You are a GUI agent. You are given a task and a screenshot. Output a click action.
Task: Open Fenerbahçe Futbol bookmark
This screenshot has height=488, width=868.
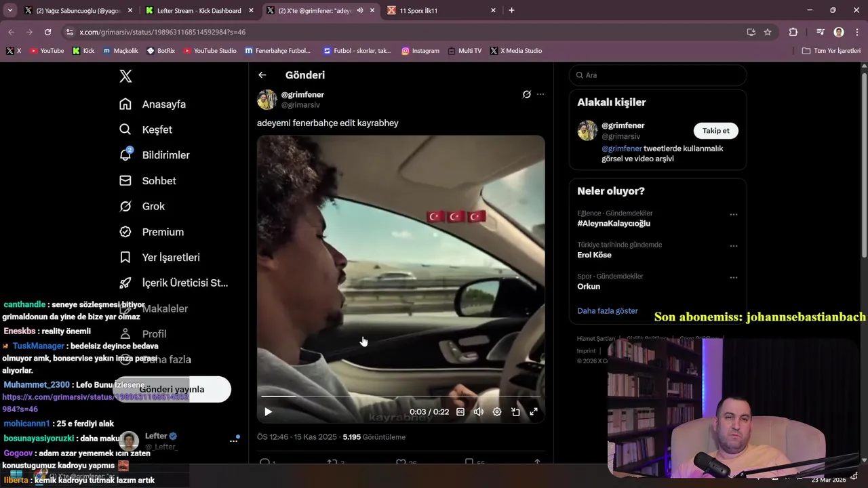278,51
